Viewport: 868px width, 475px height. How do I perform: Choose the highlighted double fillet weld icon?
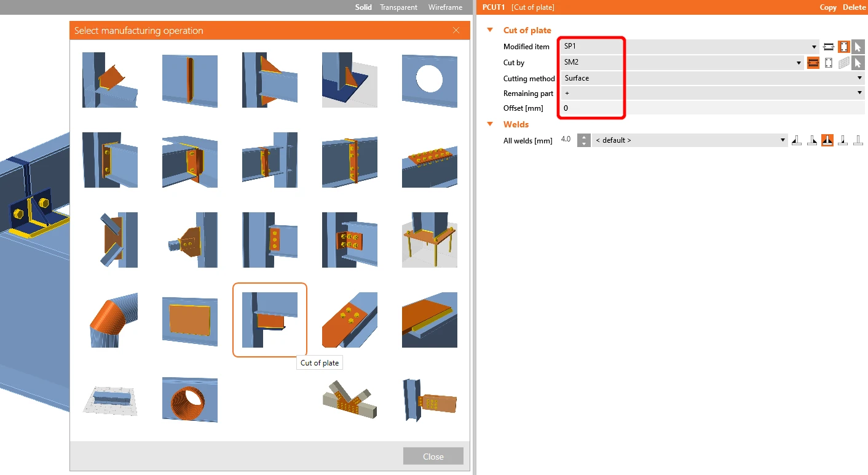coord(827,140)
